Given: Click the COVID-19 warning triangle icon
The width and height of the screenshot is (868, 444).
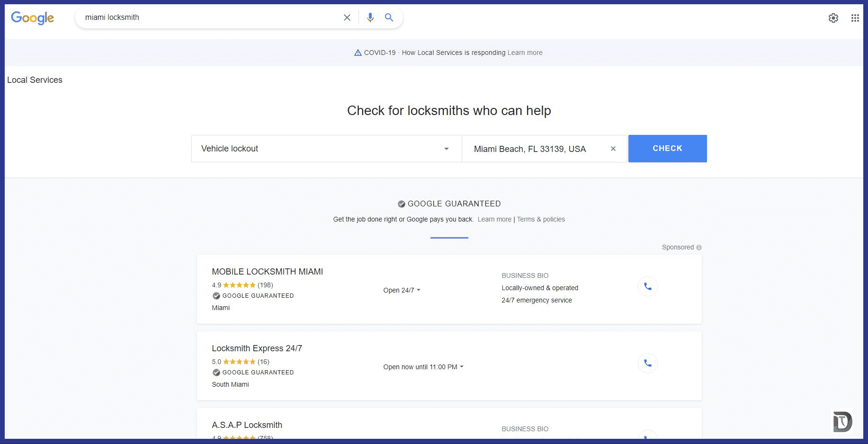Looking at the screenshot, I should [x=358, y=53].
